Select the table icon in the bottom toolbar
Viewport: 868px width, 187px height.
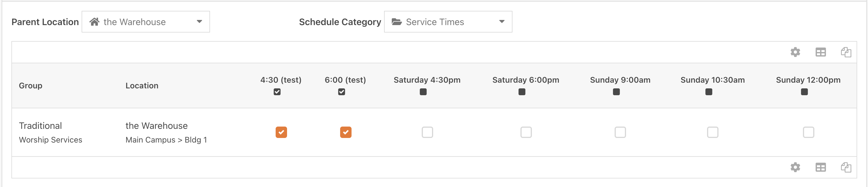tap(821, 167)
